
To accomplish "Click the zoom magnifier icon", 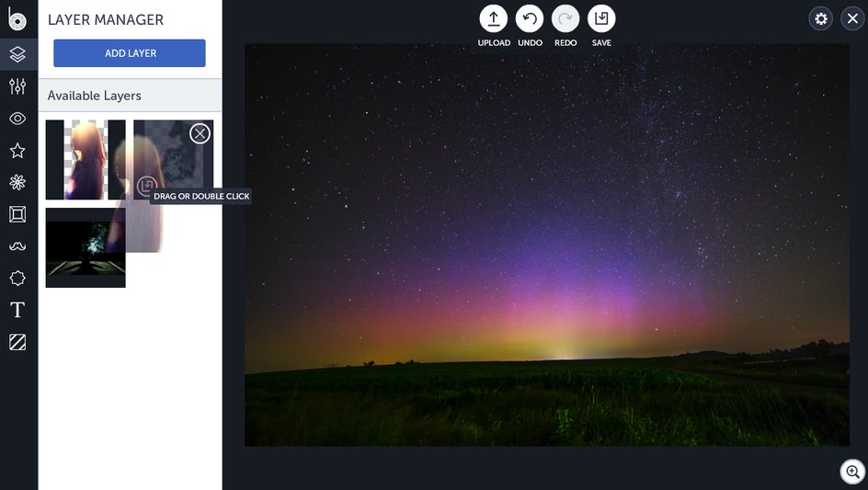I will tap(853, 473).
